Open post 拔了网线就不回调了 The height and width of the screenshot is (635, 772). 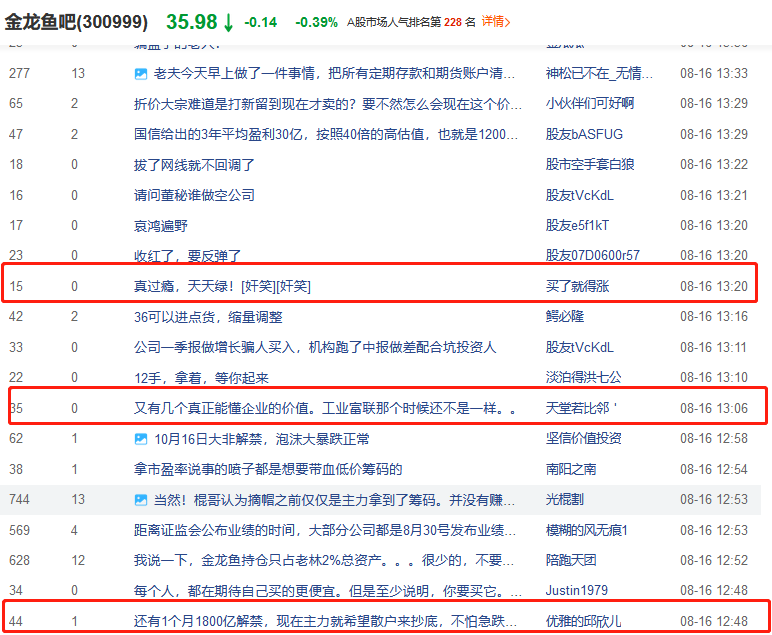click(x=194, y=164)
